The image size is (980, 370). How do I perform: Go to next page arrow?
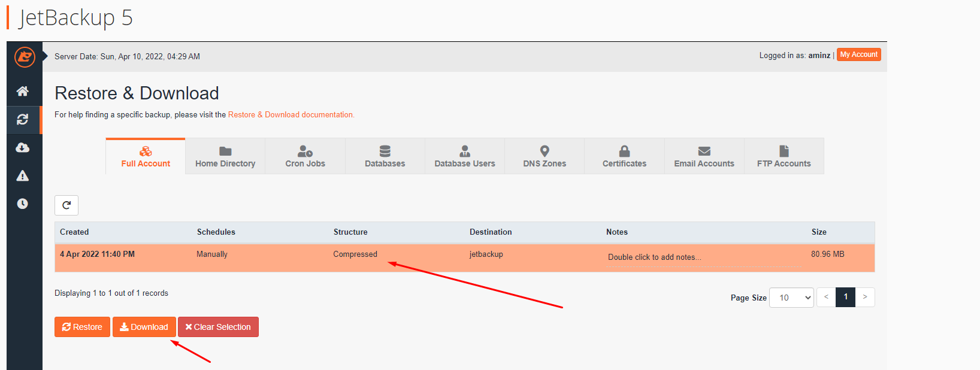[865, 297]
